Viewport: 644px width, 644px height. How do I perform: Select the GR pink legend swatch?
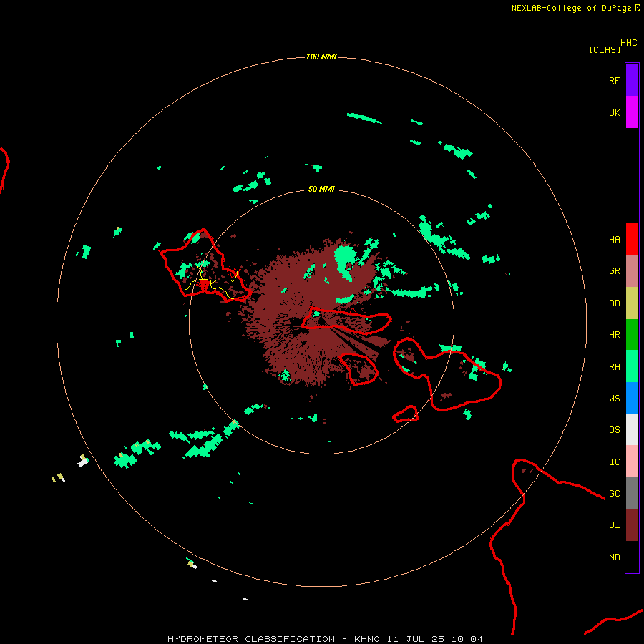coord(632,271)
